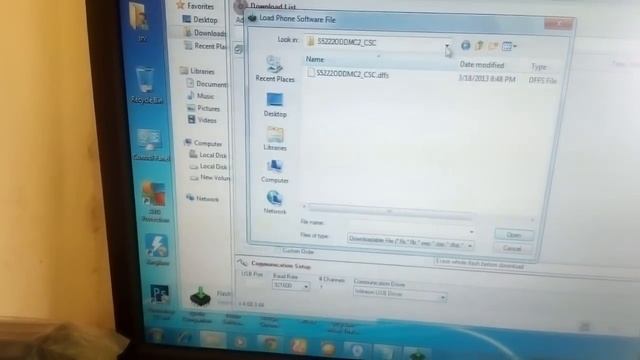Viewport: 640px width, 360px height.
Task: Click the green download arrow Flash icon
Action: tap(200, 296)
